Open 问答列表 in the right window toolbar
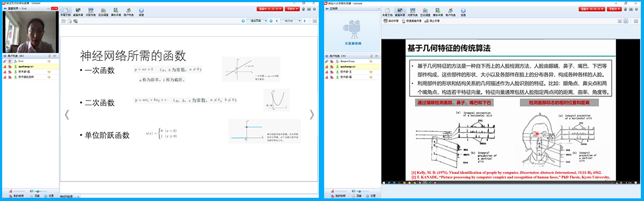 (413, 12)
